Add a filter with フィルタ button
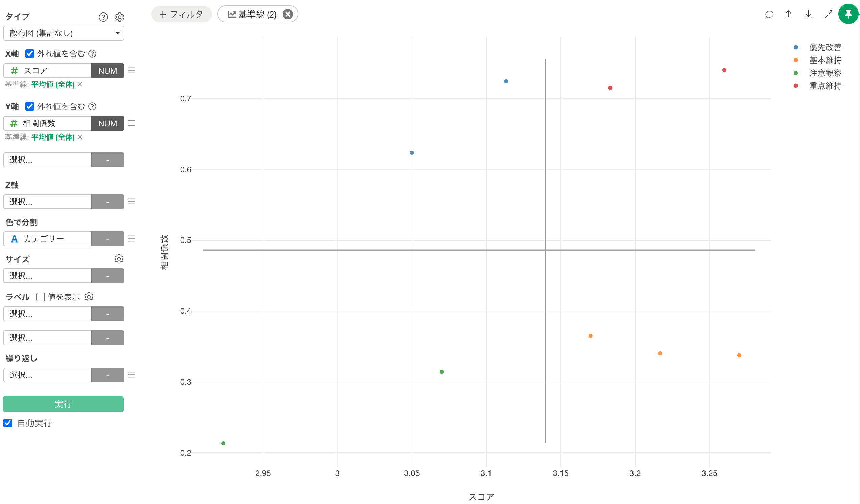Image resolution: width=860 pixels, height=504 pixels. [181, 14]
